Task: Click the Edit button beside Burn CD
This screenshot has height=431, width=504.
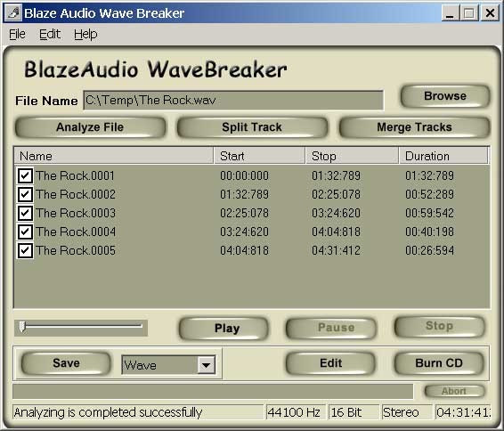Action: pos(330,363)
